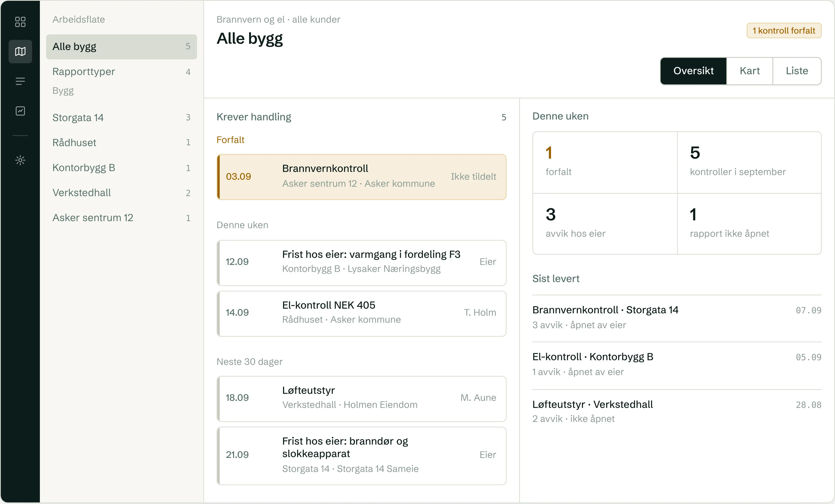The image size is (835, 504).
Task: Select building Rådhuset in the panel
Action: coord(121,142)
